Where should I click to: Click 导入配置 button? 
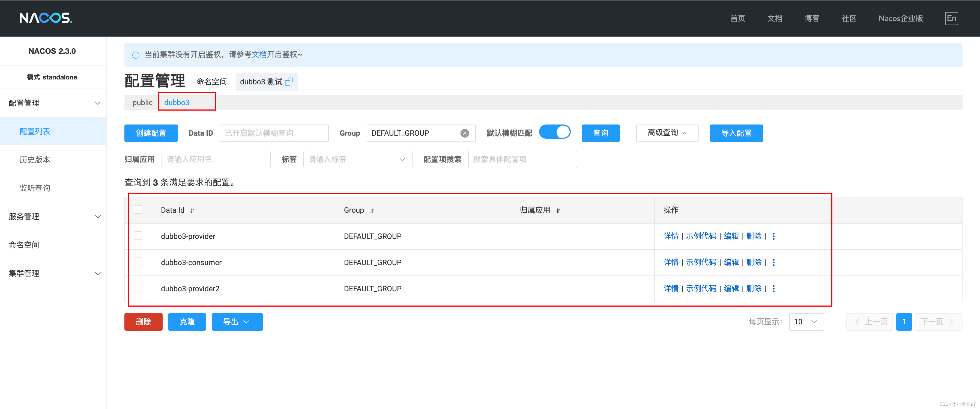pyautogui.click(x=736, y=133)
